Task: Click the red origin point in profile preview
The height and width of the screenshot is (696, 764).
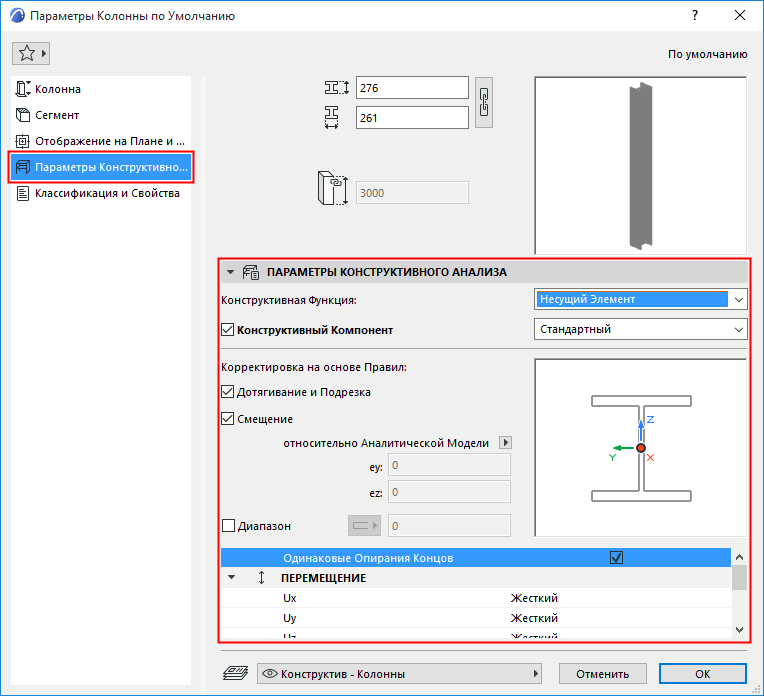Action: (x=641, y=448)
